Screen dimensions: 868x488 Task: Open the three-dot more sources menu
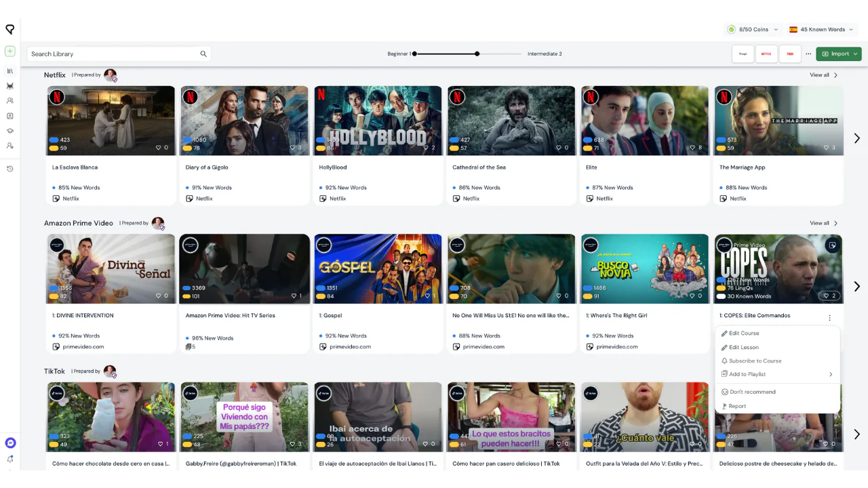(808, 54)
